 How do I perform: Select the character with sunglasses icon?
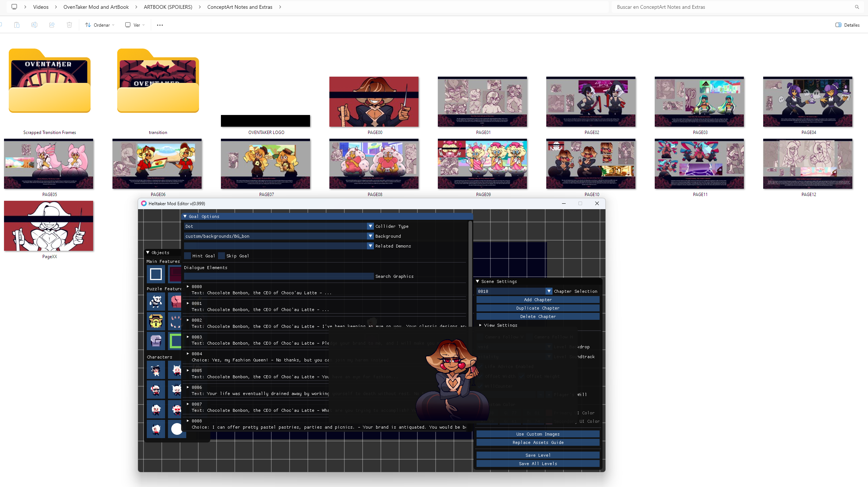pyautogui.click(x=156, y=390)
